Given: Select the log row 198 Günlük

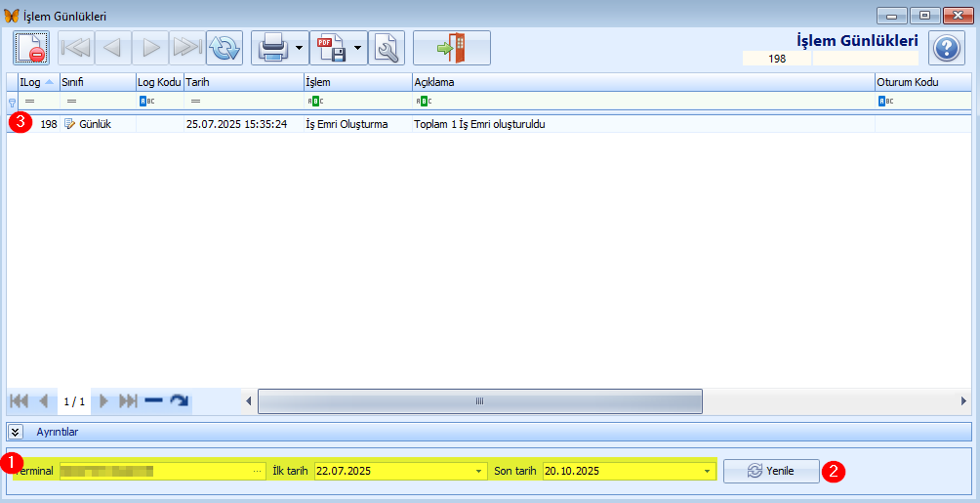Looking at the screenshot, I should pos(293,124).
